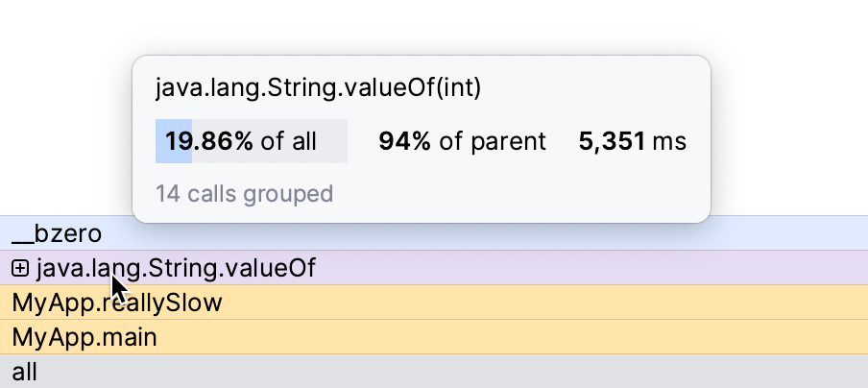
Task: Click the orange area of the MyApp.reallySlow row
Action: pyautogui.click(x=576, y=303)
